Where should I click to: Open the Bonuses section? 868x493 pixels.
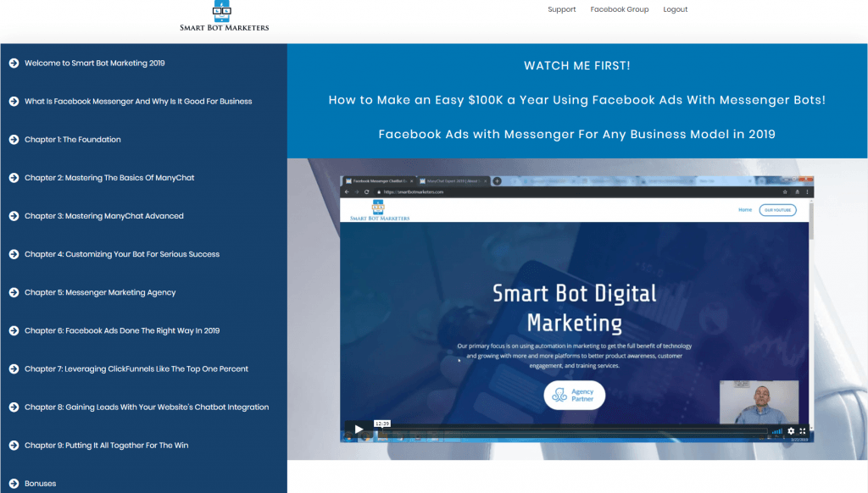click(x=41, y=483)
